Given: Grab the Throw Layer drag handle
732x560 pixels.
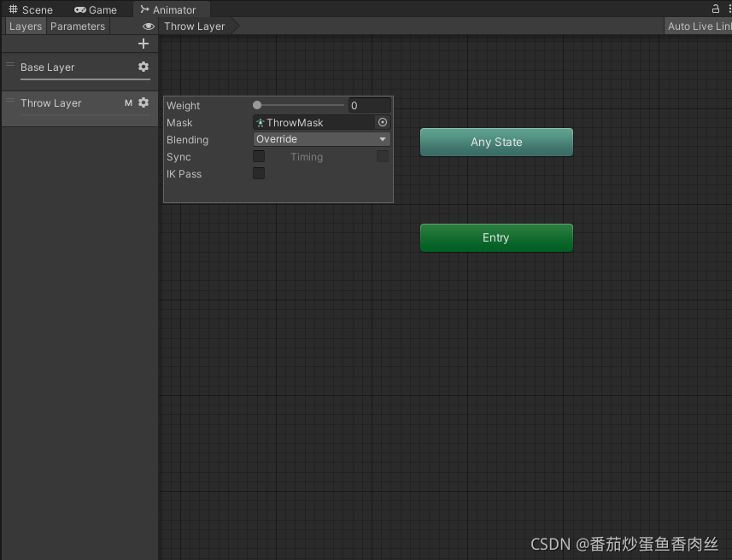Looking at the screenshot, I should [10, 101].
